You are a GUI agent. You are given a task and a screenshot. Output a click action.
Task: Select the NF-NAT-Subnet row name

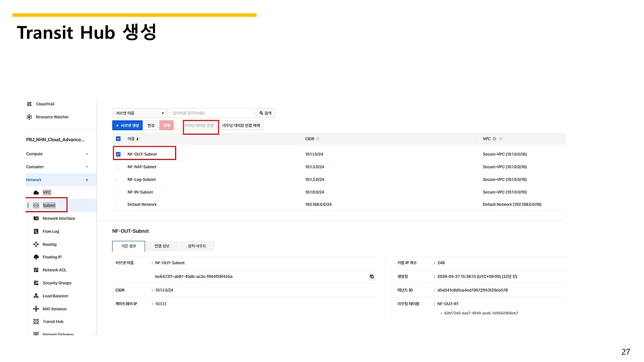142,167
